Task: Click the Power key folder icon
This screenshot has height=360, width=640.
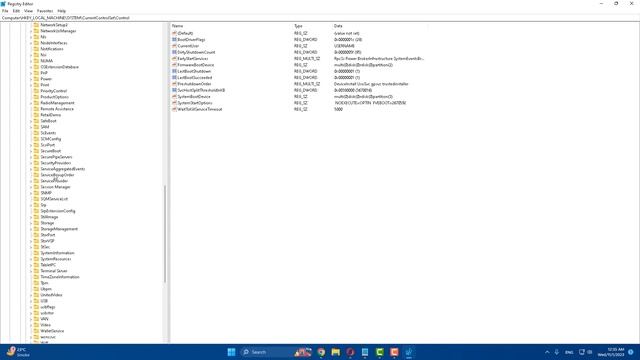Action: (36, 79)
